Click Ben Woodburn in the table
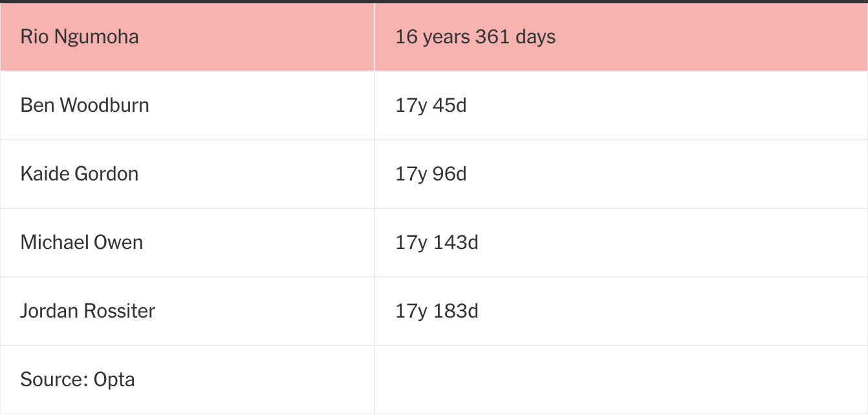Image resolution: width=868 pixels, height=414 pixels. 85,105
